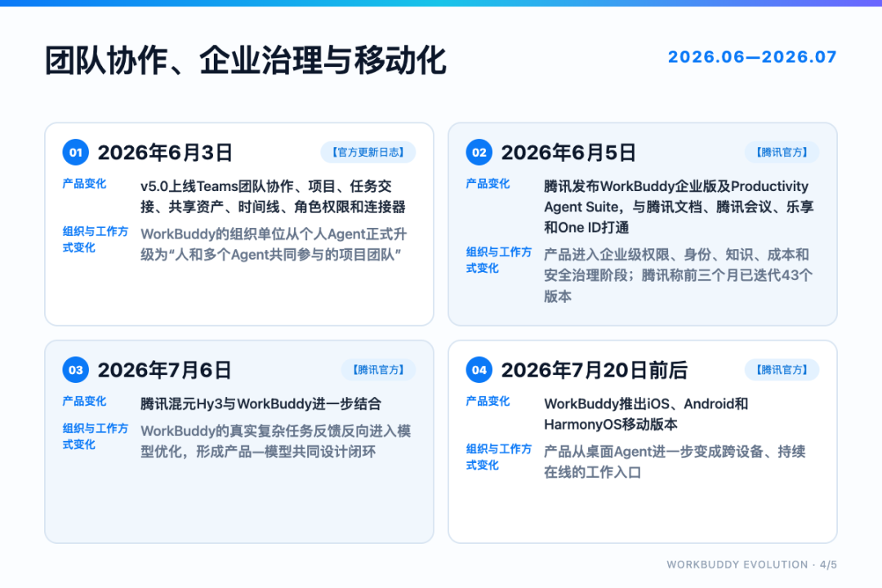
Task: Click 产品变化 label in the 6月5日 card
Action: point(488,184)
